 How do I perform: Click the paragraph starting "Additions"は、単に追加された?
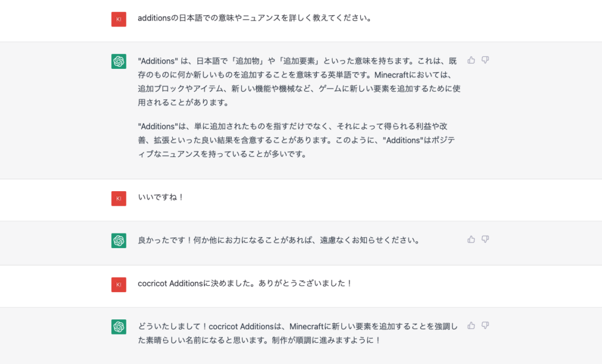296,140
